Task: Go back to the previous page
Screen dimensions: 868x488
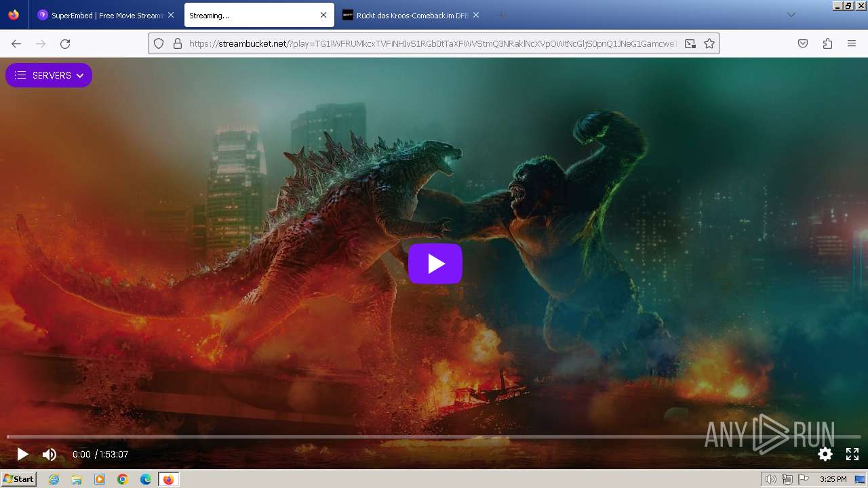Action: tap(16, 43)
